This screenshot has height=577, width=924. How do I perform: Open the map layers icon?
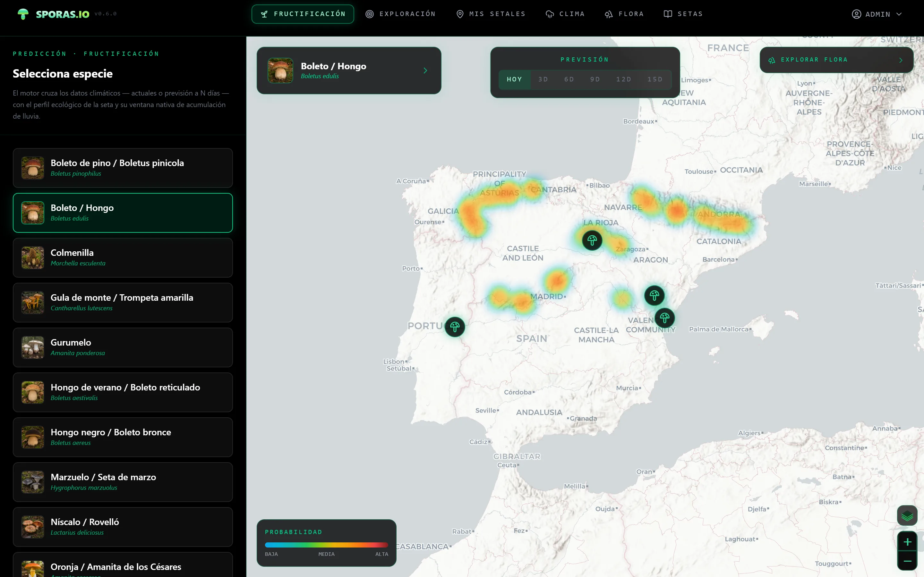point(907,516)
